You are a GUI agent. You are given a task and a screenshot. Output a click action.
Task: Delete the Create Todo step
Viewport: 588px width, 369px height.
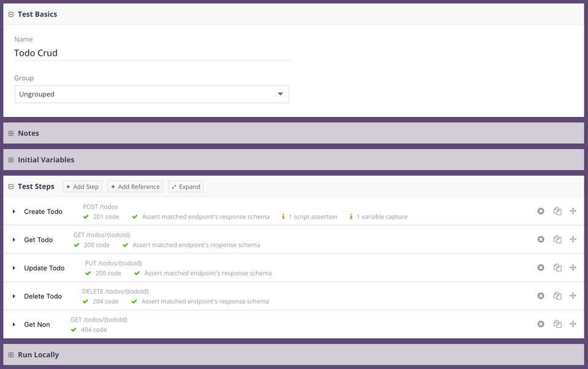pos(541,211)
